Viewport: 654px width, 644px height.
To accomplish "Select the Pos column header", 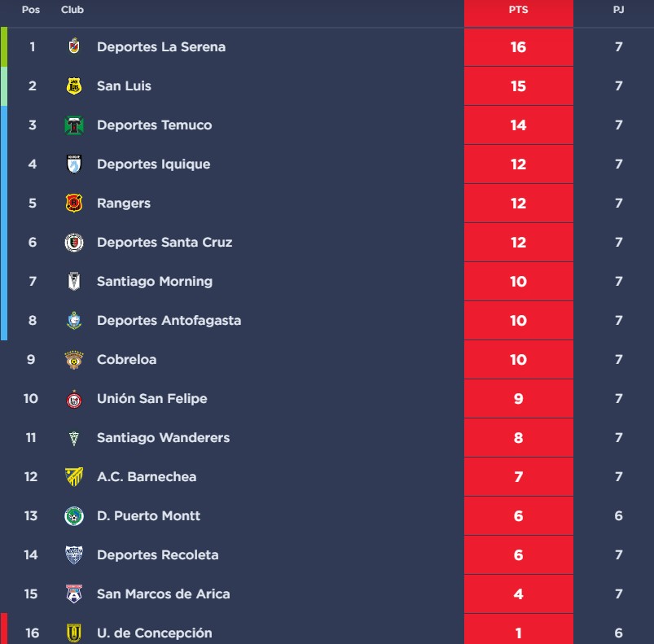I will [x=31, y=10].
